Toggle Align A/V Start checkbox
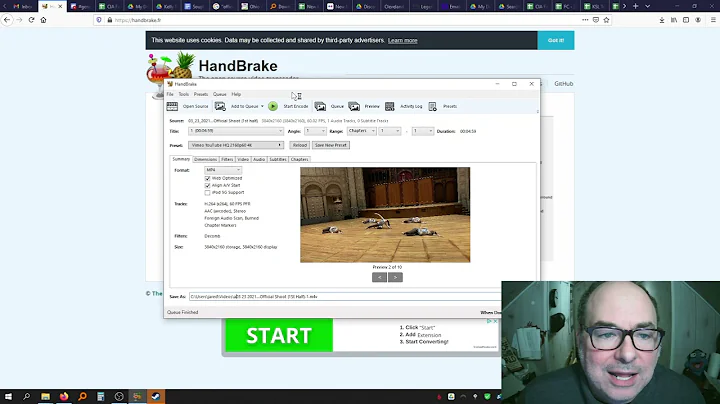The width and height of the screenshot is (720, 404). pyautogui.click(x=208, y=185)
